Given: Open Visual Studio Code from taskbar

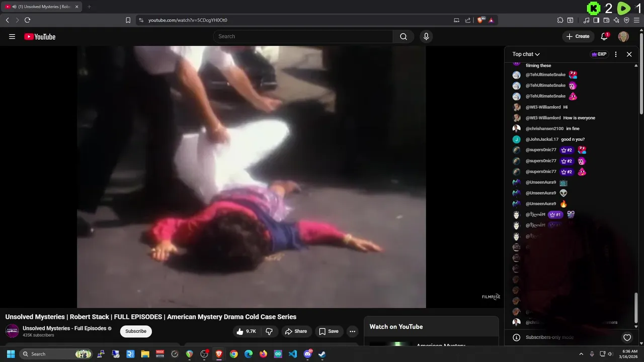Looking at the screenshot, I should pos(293,354).
